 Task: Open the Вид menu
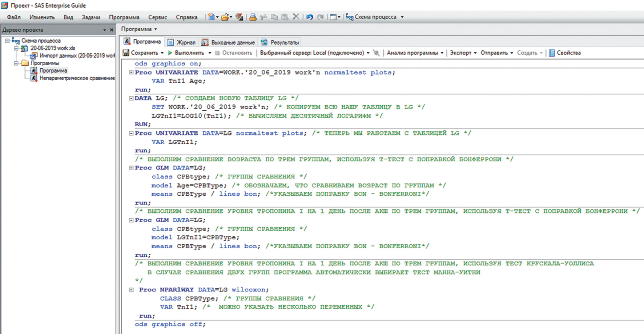68,17
